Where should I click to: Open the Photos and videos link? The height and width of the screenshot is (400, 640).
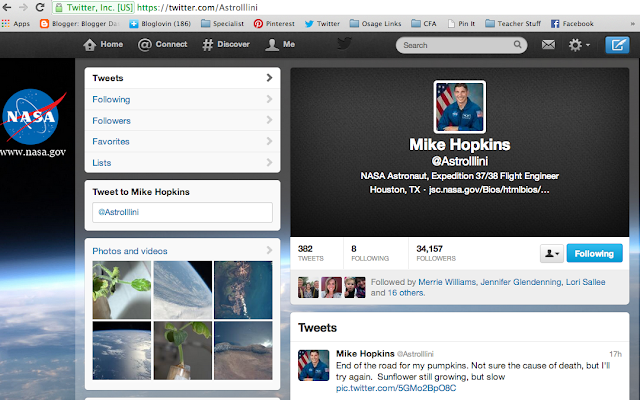130,251
